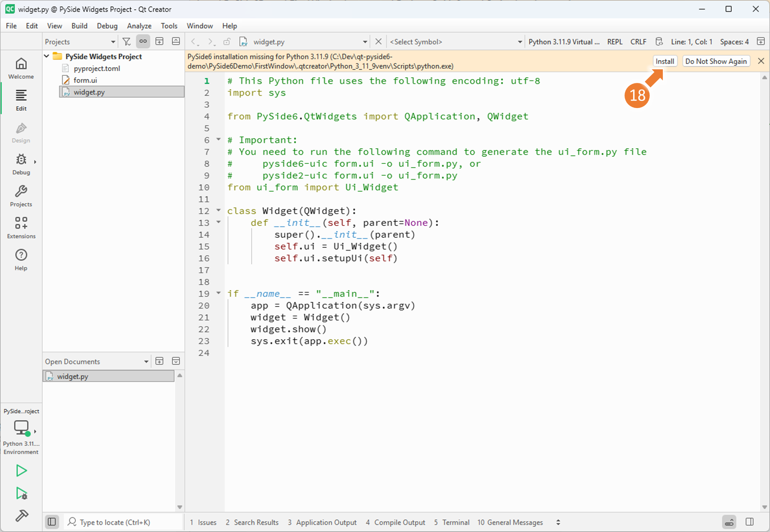The width and height of the screenshot is (770, 532).
Task: Open the Select Symbol dropdown
Action: 456,42
